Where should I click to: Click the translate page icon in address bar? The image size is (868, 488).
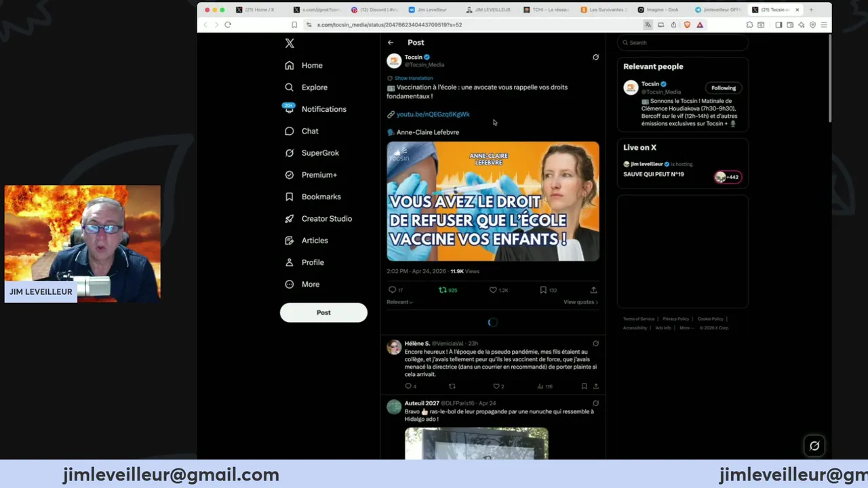coord(648,25)
